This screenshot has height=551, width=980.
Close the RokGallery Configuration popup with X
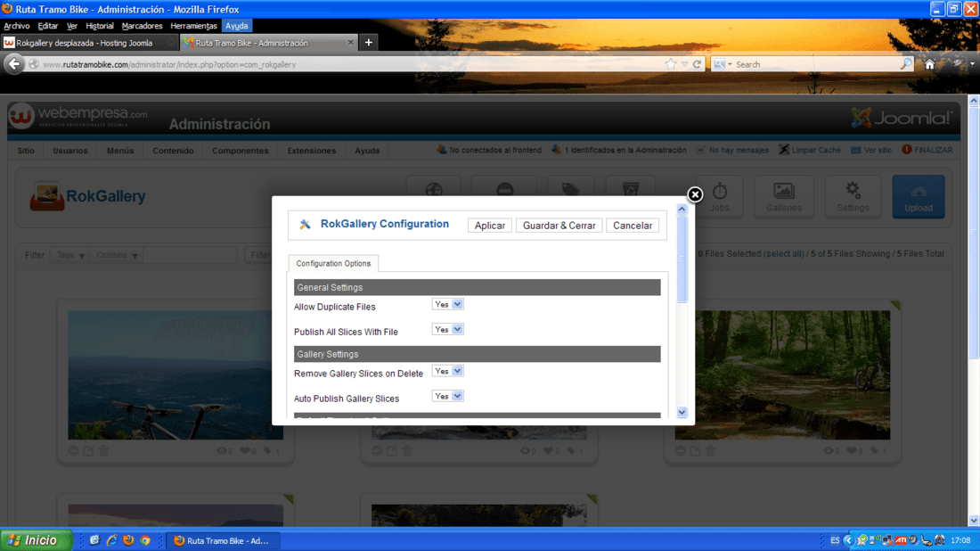(x=694, y=194)
